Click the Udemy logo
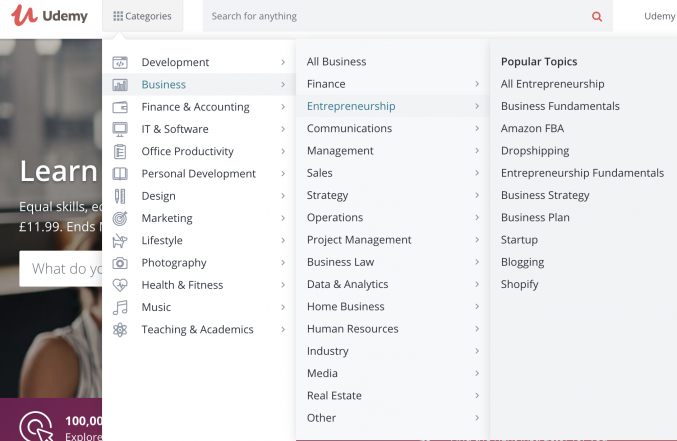This screenshot has width=677, height=441. pos(49,16)
